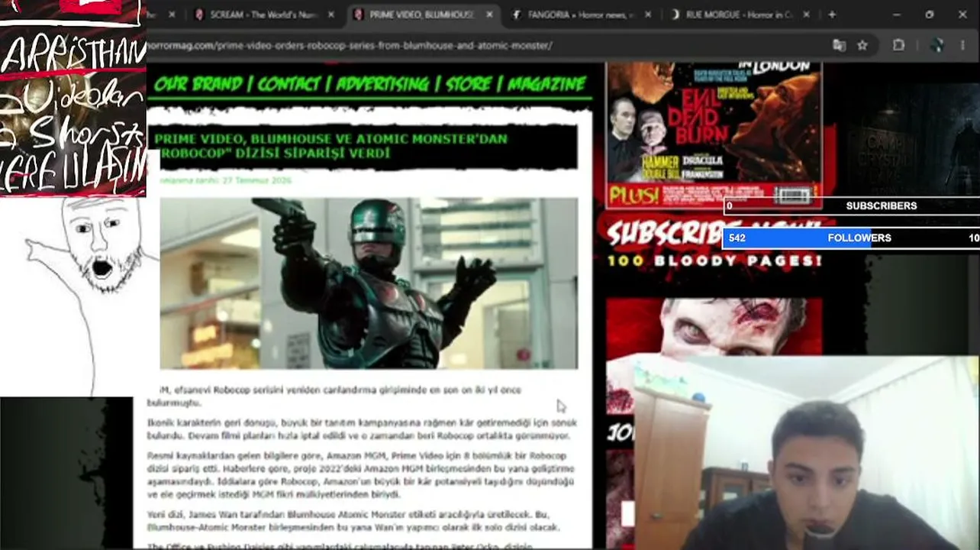980x550 pixels.
Task: Open the RUE MORGUE tab
Action: 739,15
